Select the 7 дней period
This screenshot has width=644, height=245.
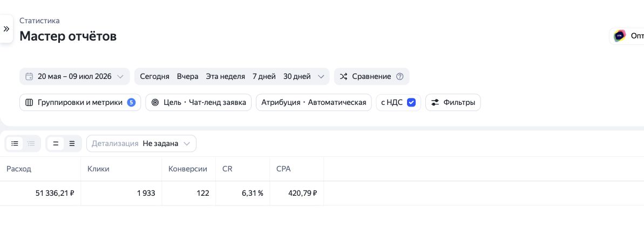point(264,77)
